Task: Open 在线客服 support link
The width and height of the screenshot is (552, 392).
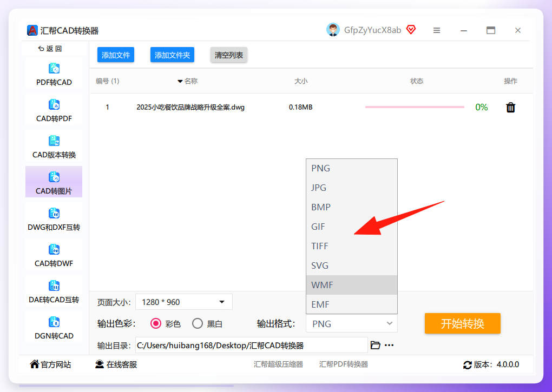Action: pyautogui.click(x=116, y=364)
